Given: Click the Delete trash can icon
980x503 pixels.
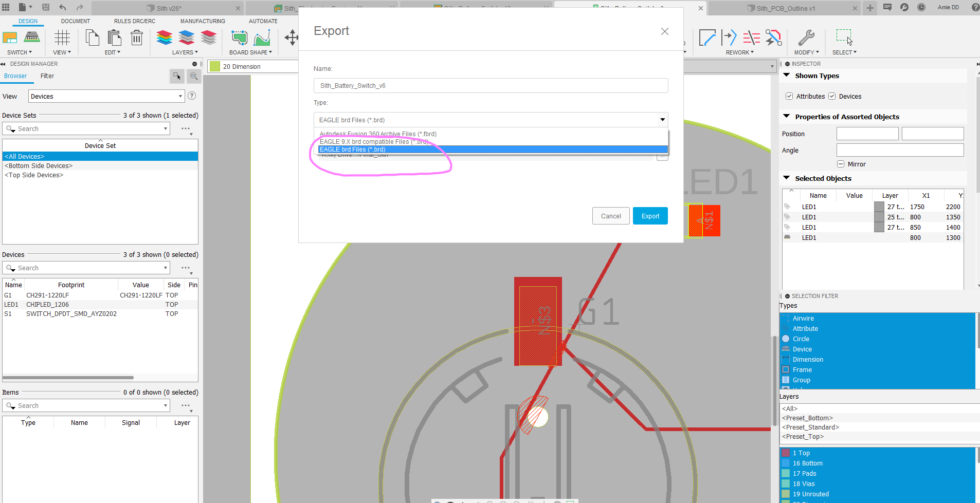Looking at the screenshot, I should pos(137,38).
